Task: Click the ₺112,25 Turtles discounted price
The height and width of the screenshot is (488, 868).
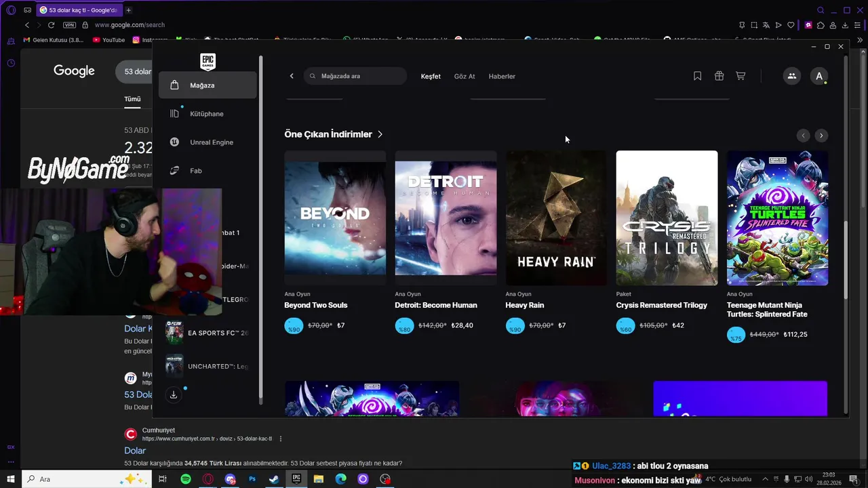Action: [x=795, y=334]
